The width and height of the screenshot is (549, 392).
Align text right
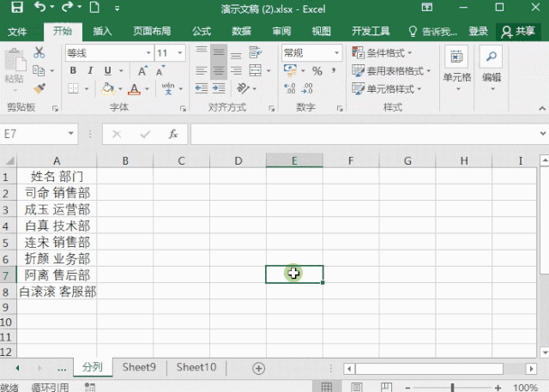[x=237, y=71]
